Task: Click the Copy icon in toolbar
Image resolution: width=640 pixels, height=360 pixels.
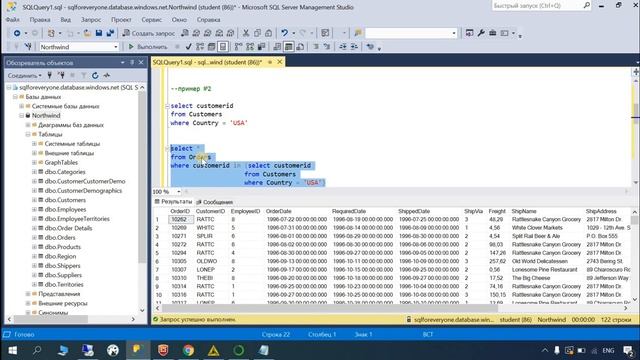Action: (257, 33)
